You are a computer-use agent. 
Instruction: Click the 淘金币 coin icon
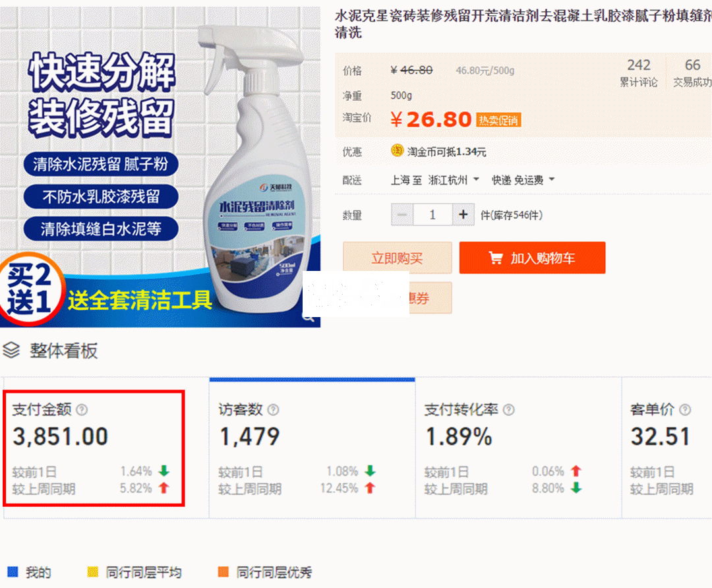[x=397, y=151]
